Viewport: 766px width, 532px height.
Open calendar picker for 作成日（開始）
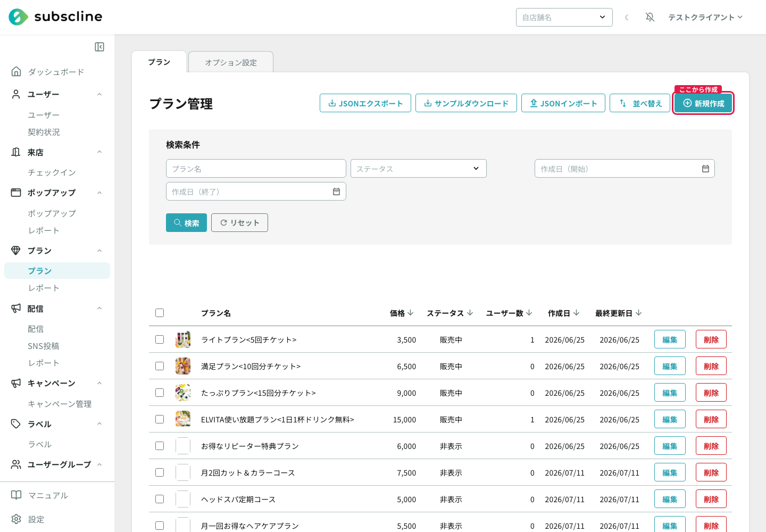point(705,169)
